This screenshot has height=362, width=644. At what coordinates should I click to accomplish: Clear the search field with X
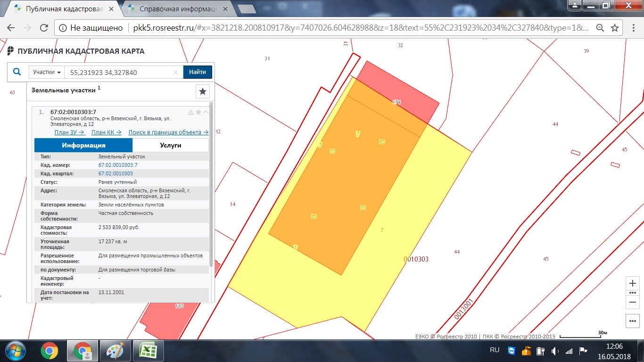[175, 73]
